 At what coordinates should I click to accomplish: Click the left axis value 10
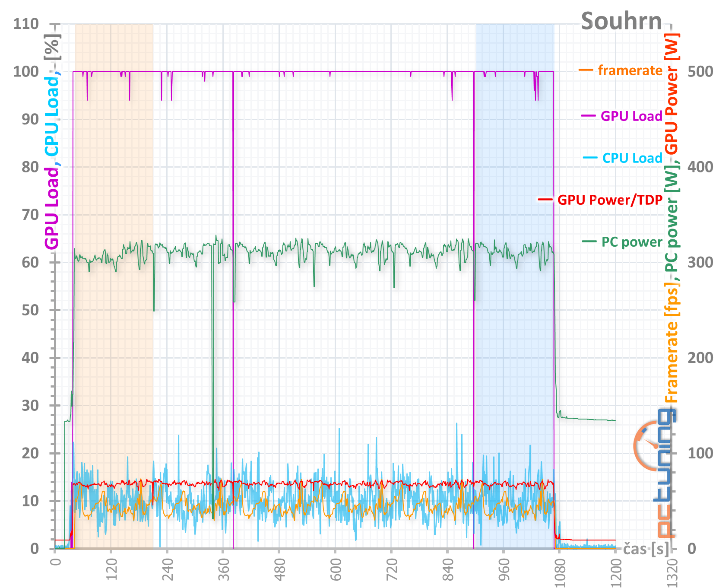pyautogui.click(x=30, y=501)
